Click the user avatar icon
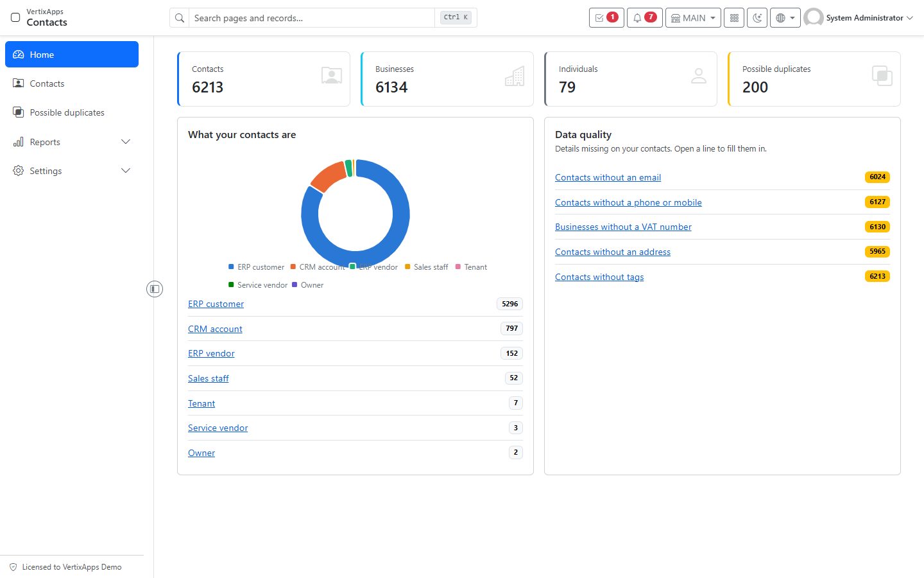The image size is (924, 578). [x=814, y=18]
